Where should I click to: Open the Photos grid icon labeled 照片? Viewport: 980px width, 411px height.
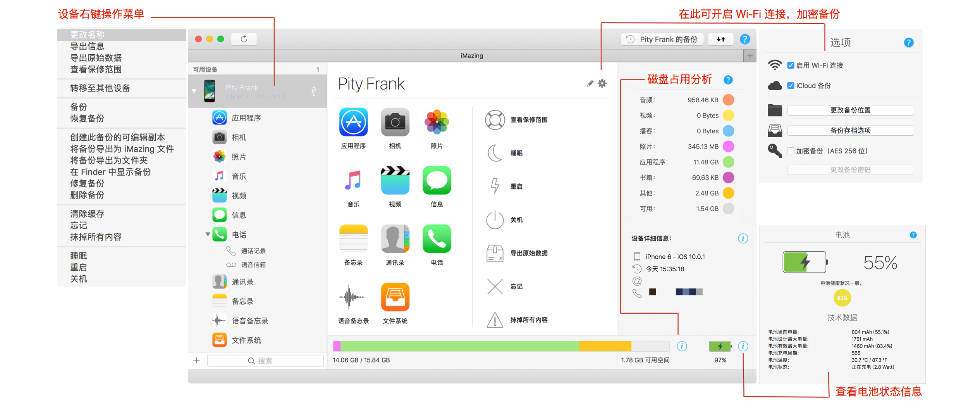pos(437,122)
